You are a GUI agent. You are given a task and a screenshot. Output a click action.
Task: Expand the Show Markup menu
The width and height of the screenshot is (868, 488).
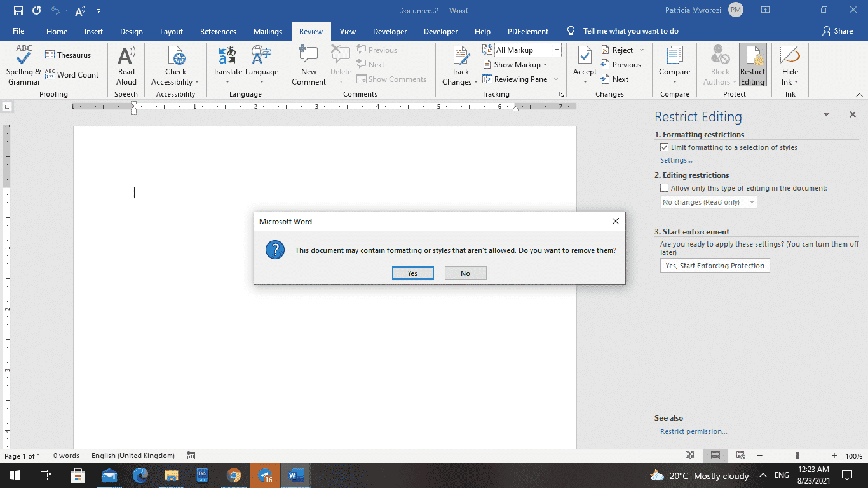[517, 64]
